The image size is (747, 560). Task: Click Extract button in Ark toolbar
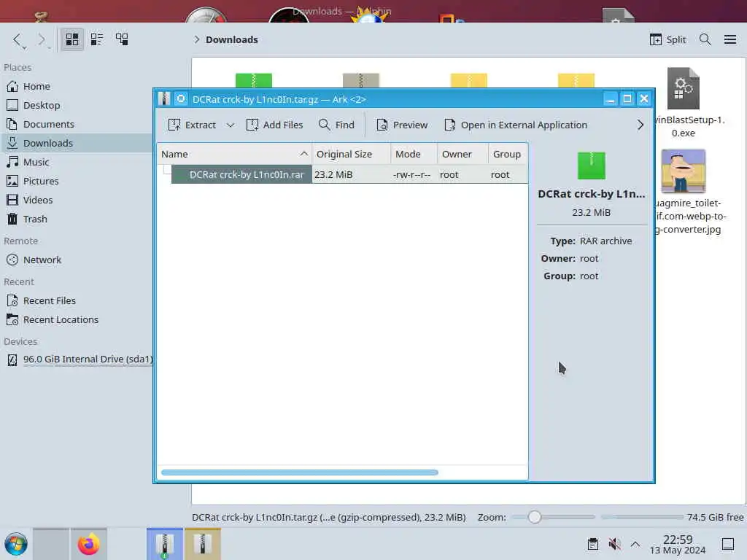pos(192,125)
